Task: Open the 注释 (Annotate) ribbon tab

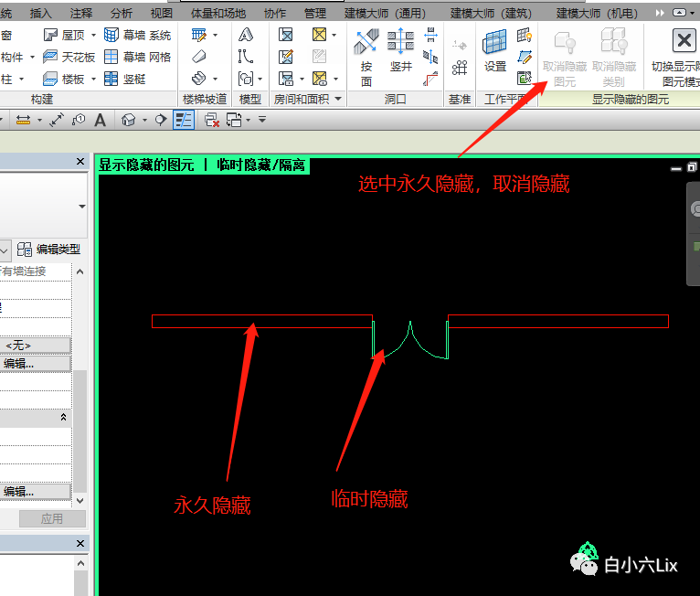Action: pyautogui.click(x=81, y=13)
